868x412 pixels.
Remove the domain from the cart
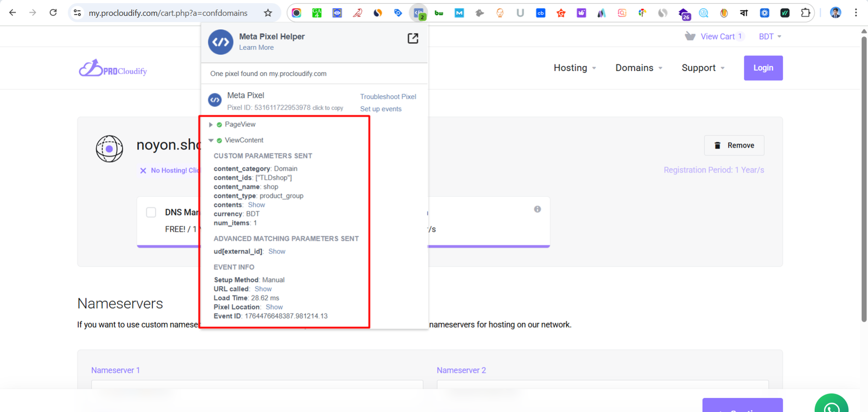tap(734, 145)
